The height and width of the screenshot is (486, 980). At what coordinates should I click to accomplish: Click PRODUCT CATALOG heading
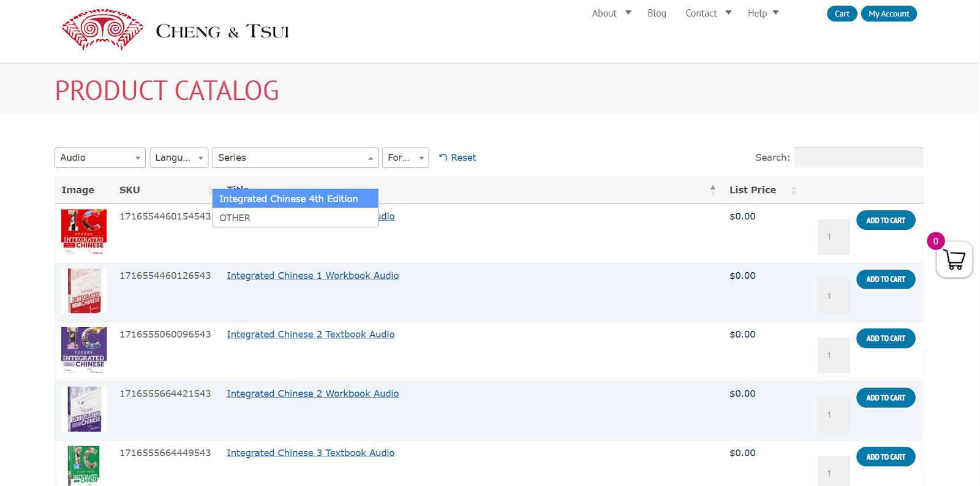click(167, 91)
